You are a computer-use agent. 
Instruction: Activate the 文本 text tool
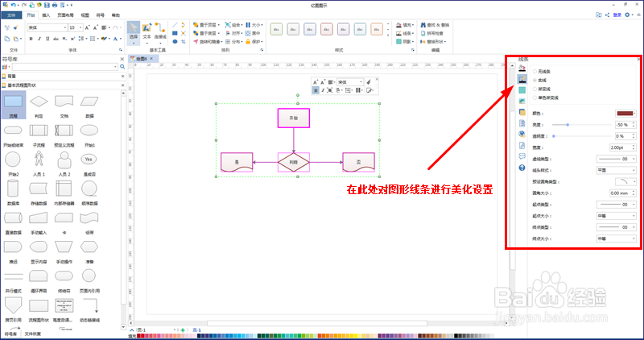click(x=147, y=33)
